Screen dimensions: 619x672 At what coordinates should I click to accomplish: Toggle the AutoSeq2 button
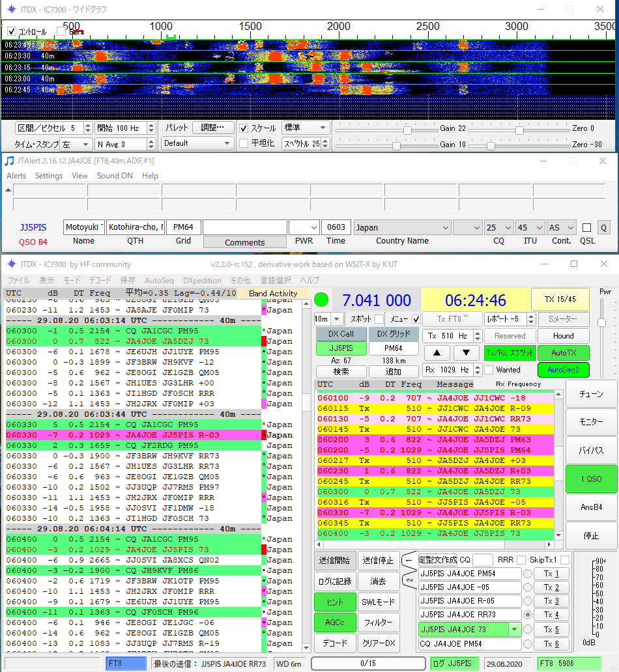pyautogui.click(x=563, y=370)
